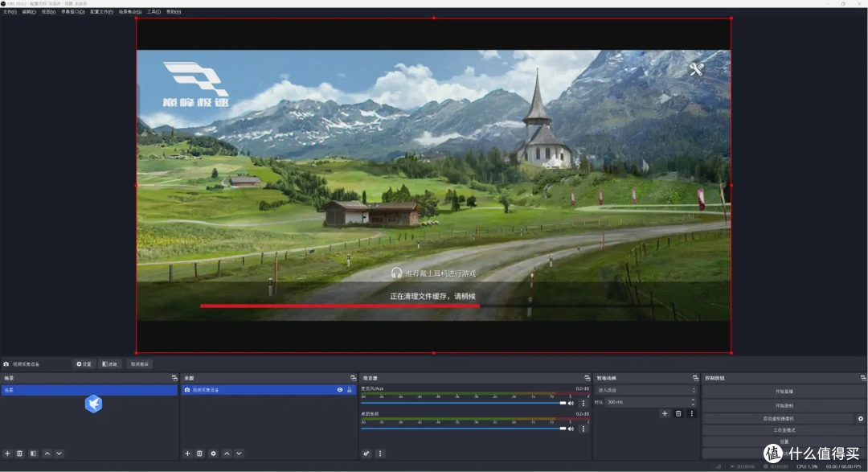Open the Tools menu
868x472 pixels.
[x=154, y=11]
